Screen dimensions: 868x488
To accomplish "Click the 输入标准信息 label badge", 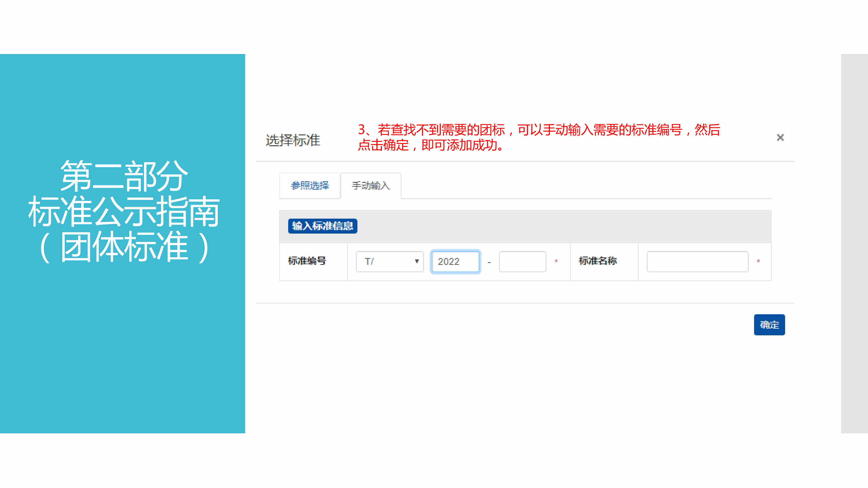I will [322, 226].
